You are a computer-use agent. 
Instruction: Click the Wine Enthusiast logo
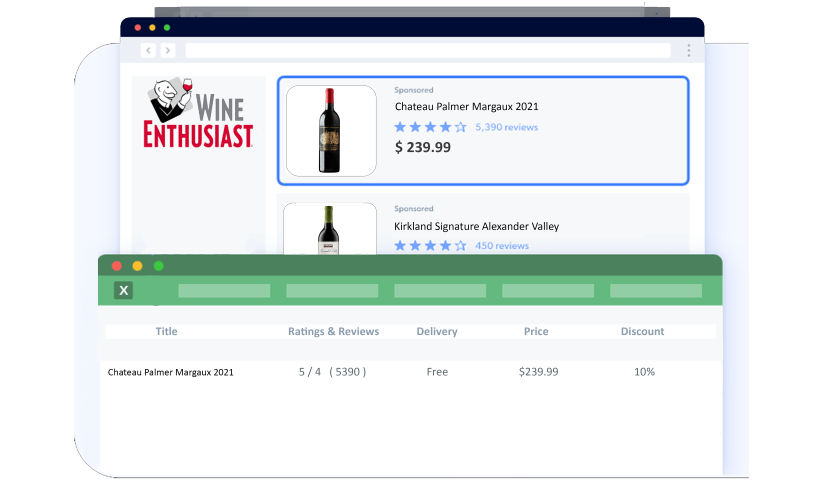198,112
